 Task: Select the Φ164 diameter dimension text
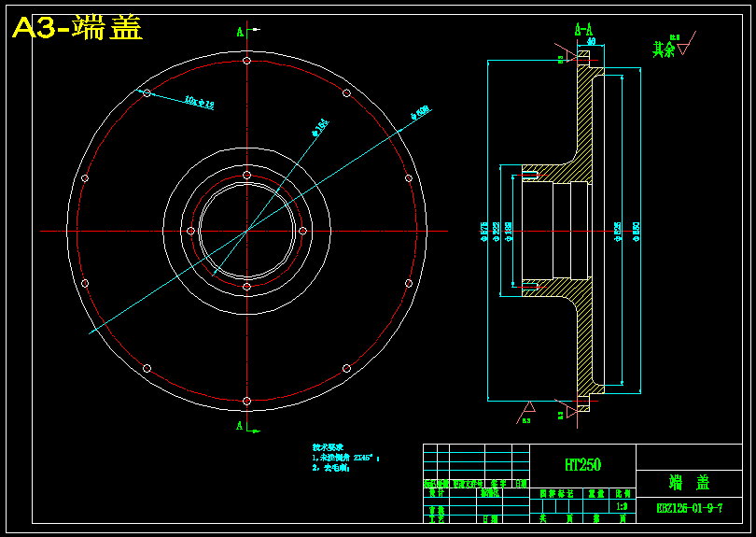(320, 127)
